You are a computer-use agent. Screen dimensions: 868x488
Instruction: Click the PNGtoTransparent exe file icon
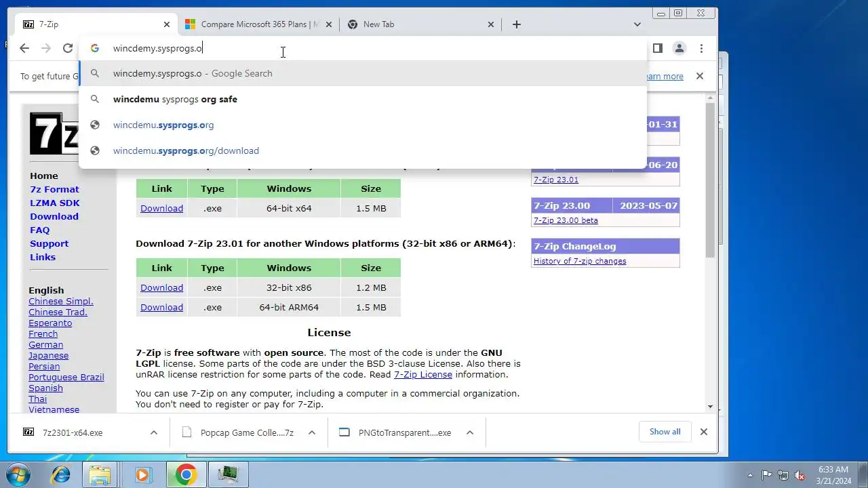(344, 432)
